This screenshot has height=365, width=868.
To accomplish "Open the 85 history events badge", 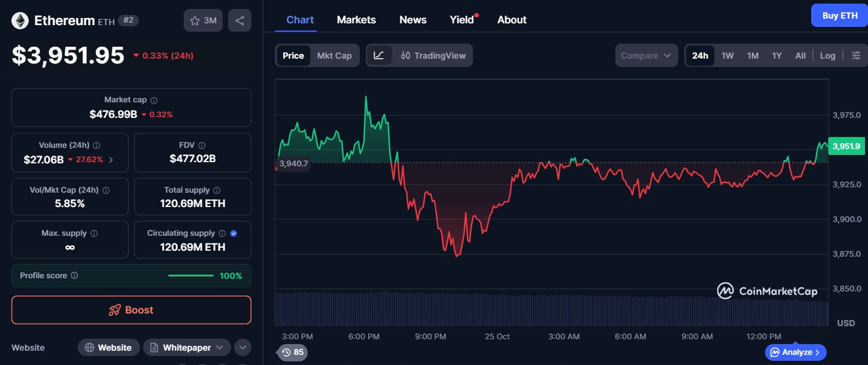I will (x=292, y=352).
